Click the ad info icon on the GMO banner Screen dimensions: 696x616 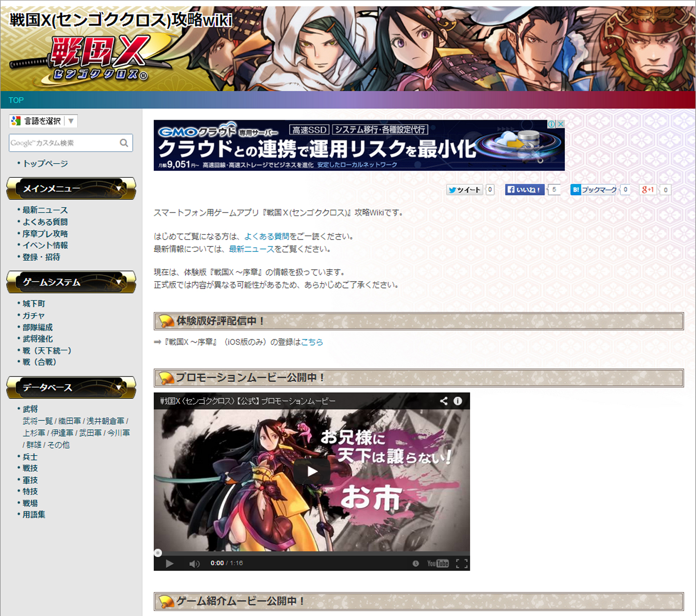(551, 124)
